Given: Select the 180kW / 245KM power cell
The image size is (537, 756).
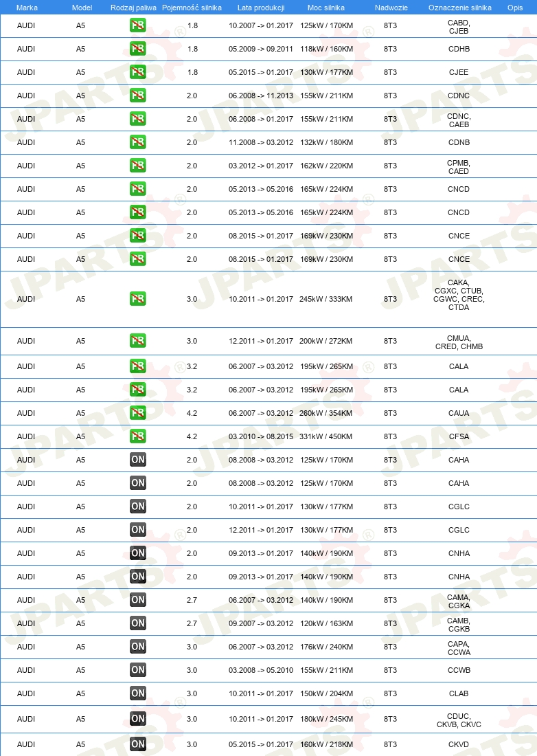Looking at the screenshot, I should [x=327, y=719].
